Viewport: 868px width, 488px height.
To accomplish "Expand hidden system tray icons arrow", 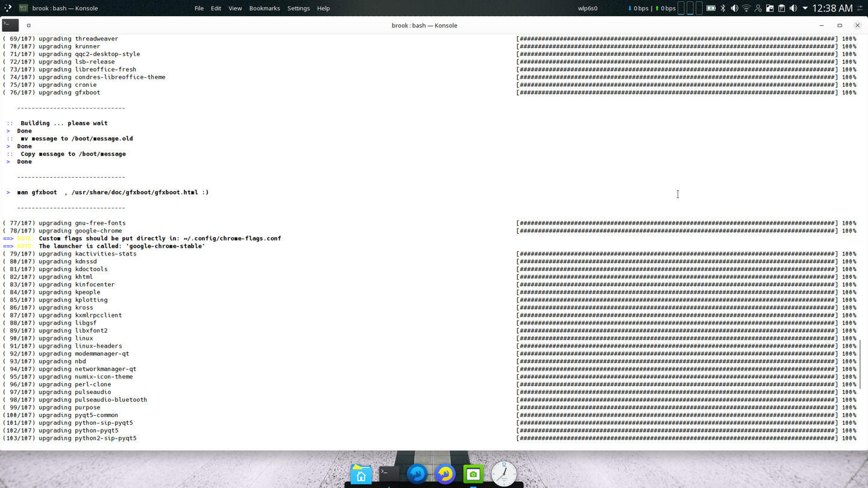I will (805, 8).
